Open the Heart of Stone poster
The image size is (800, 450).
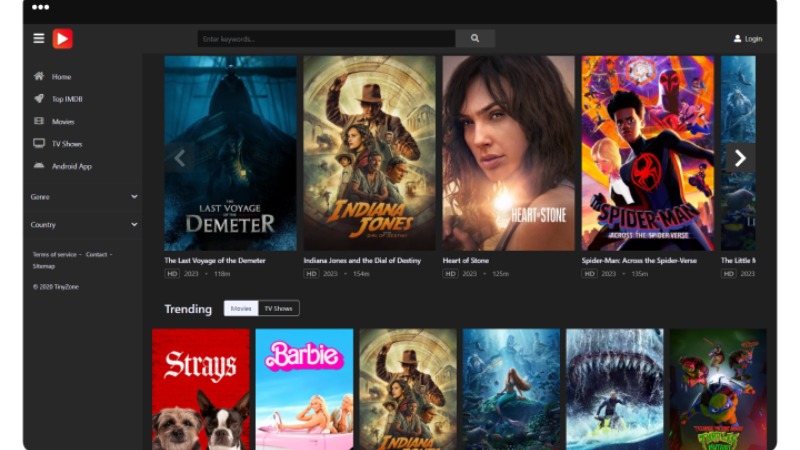click(509, 153)
